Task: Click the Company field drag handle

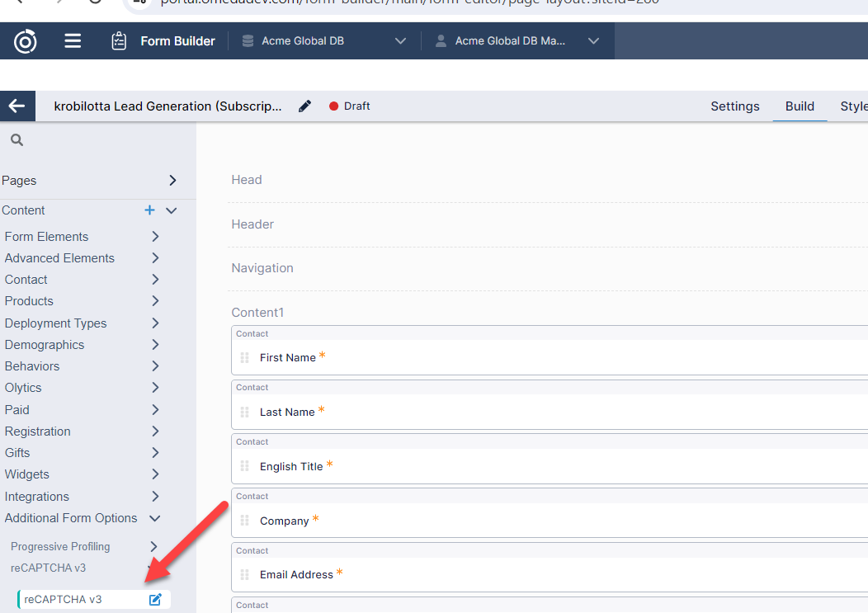Action: [244, 521]
